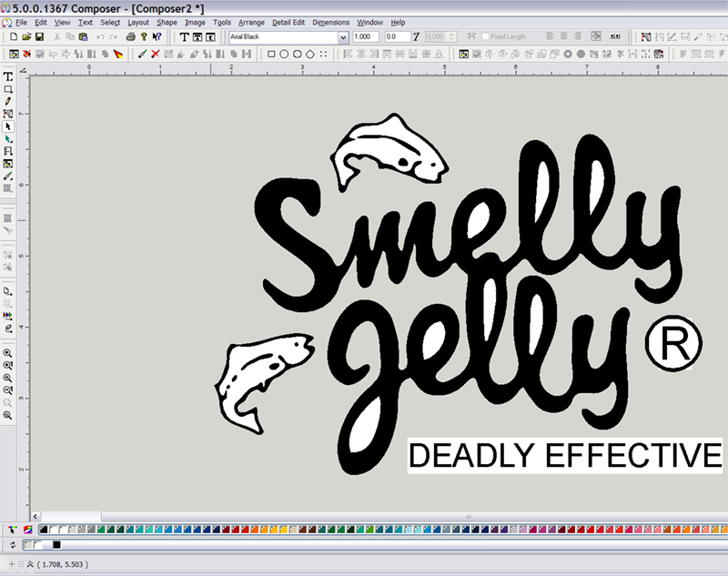Open the File menu

[x=21, y=22]
